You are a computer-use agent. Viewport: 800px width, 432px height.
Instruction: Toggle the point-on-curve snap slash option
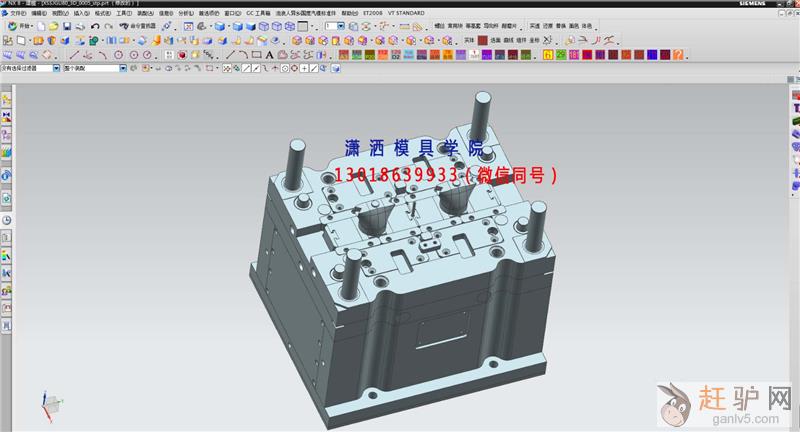tap(315, 68)
